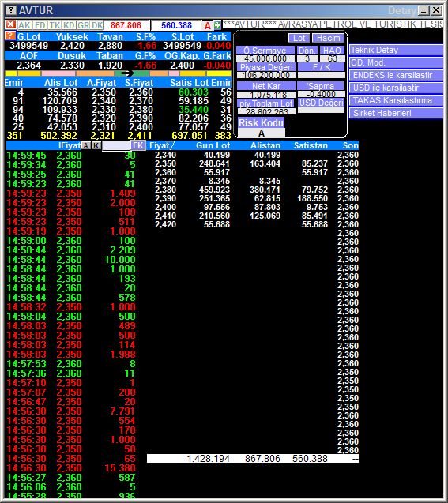Click the Risk Kodu label
This screenshot has height=503, width=448.
point(262,122)
